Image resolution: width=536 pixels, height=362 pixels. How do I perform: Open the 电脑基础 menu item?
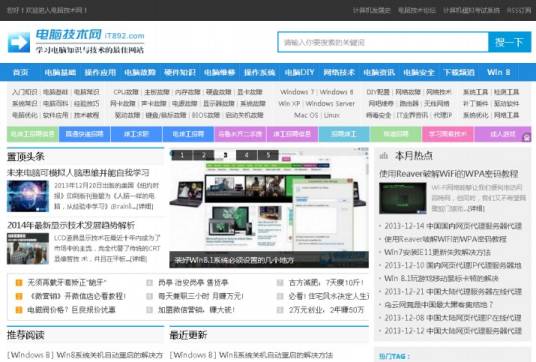tap(60, 72)
